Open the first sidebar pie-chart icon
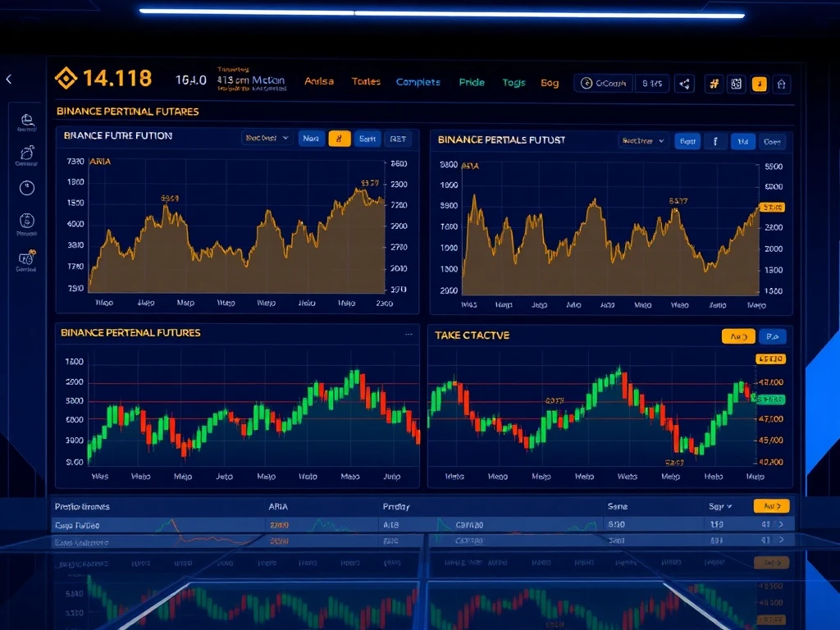840x630 pixels. [x=27, y=121]
